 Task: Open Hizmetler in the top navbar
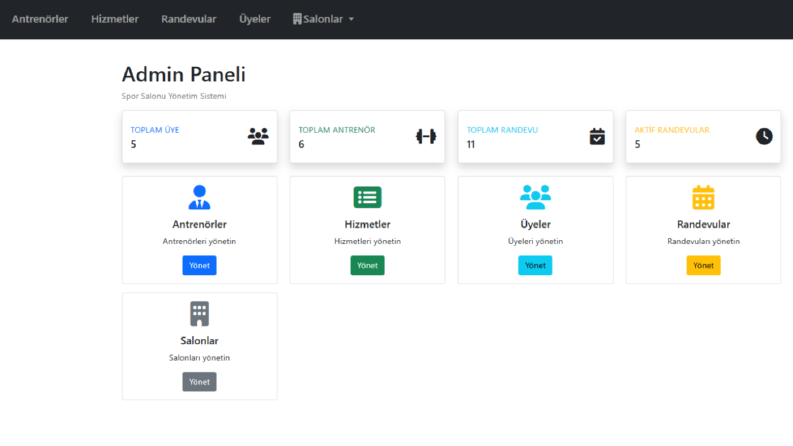(115, 19)
